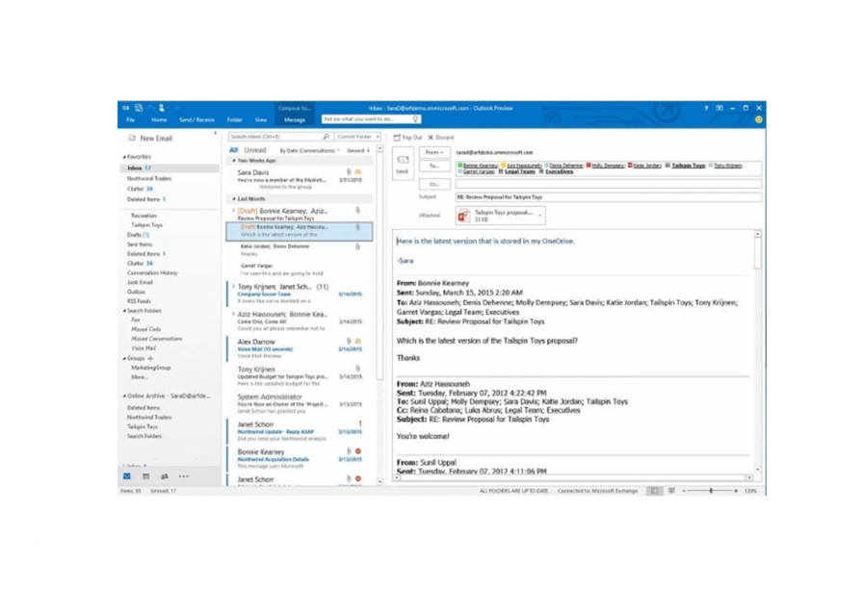Collapse the Last Month message group
863x616 pixels.
(234, 199)
